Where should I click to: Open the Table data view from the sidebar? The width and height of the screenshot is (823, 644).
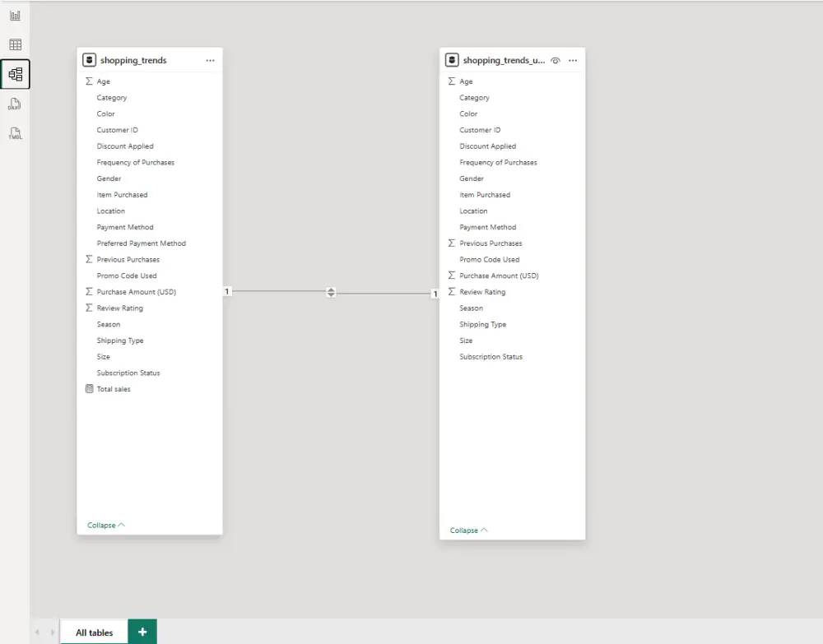tap(14, 44)
